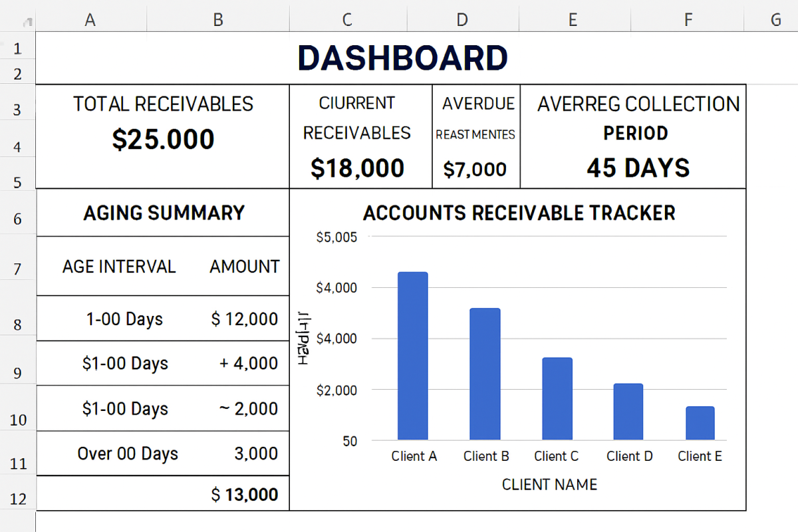Viewport: 798px width, 532px height.
Task: Click the $ 13,000 total cell
Action: coord(244,494)
